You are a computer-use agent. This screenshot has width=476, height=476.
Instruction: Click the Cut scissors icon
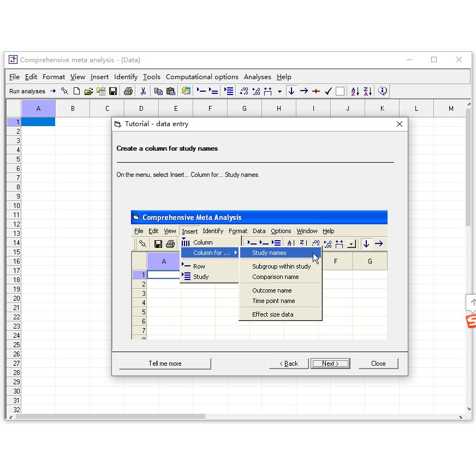click(x=144, y=91)
